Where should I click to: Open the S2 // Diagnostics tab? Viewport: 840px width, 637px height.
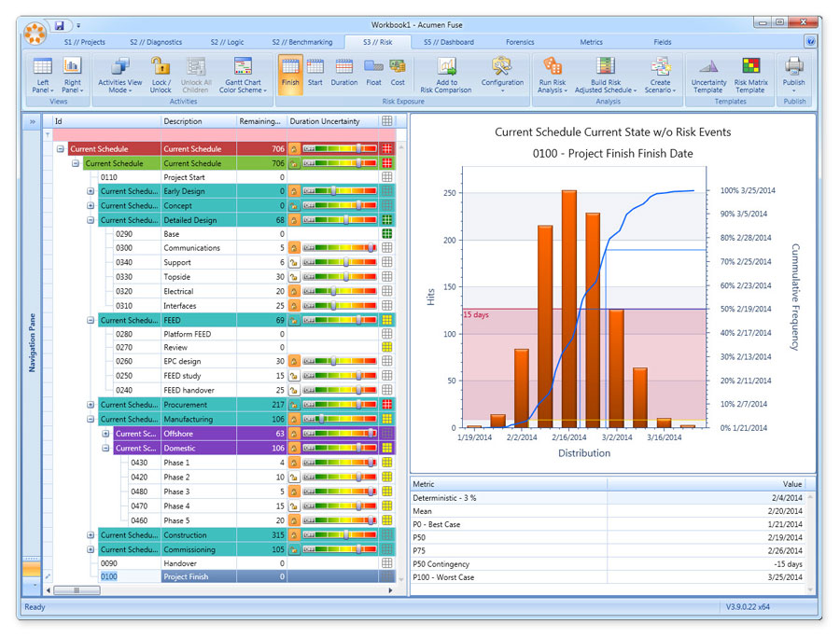156,42
